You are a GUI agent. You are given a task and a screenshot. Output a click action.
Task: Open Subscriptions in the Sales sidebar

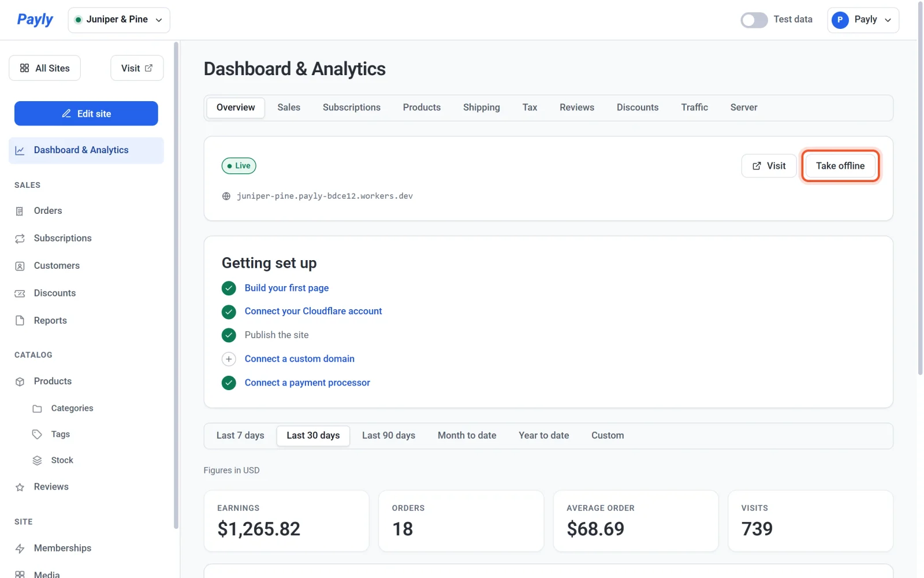click(x=62, y=238)
